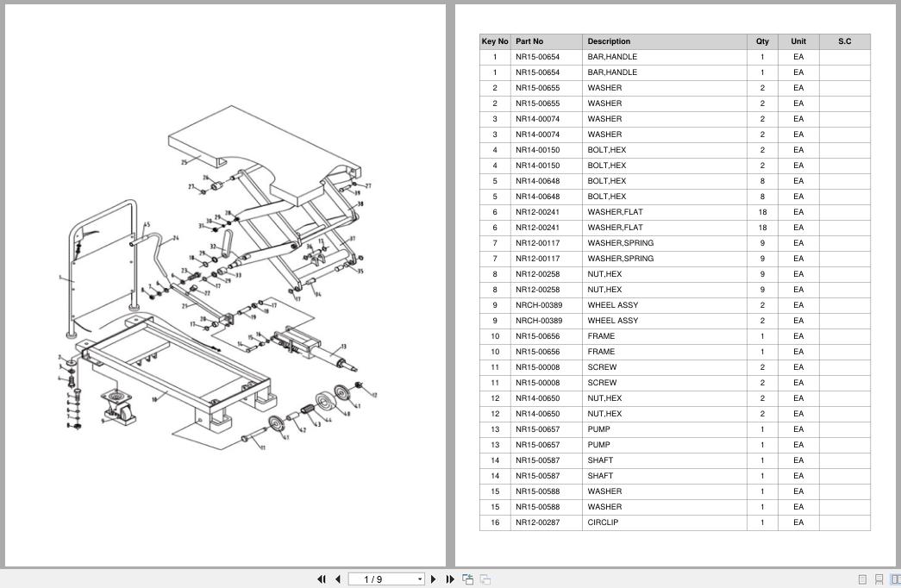Click the Unit column header

point(798,41)
